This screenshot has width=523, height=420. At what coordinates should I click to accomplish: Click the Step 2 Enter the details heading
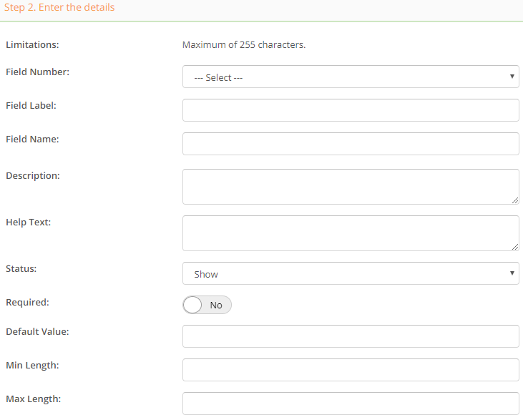59,7
